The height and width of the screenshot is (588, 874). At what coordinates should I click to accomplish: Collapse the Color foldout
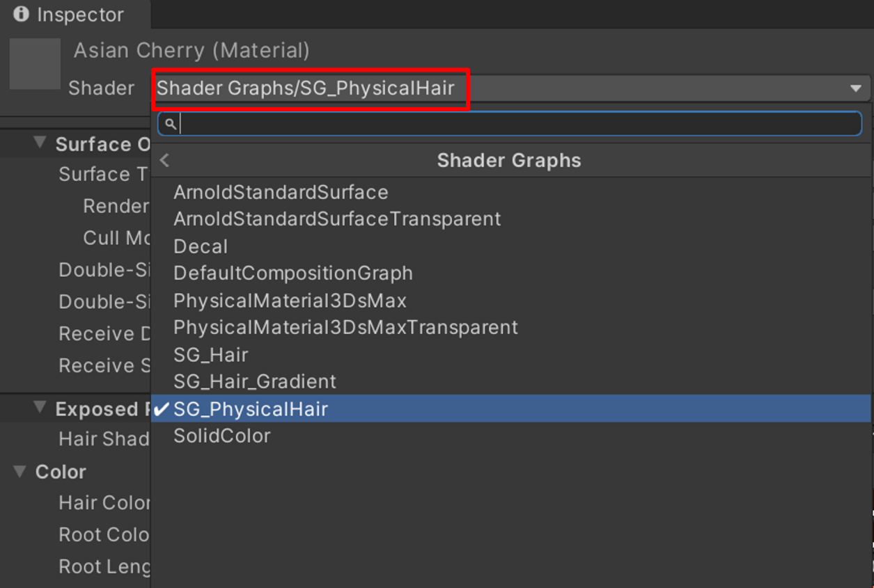[19, 472]
